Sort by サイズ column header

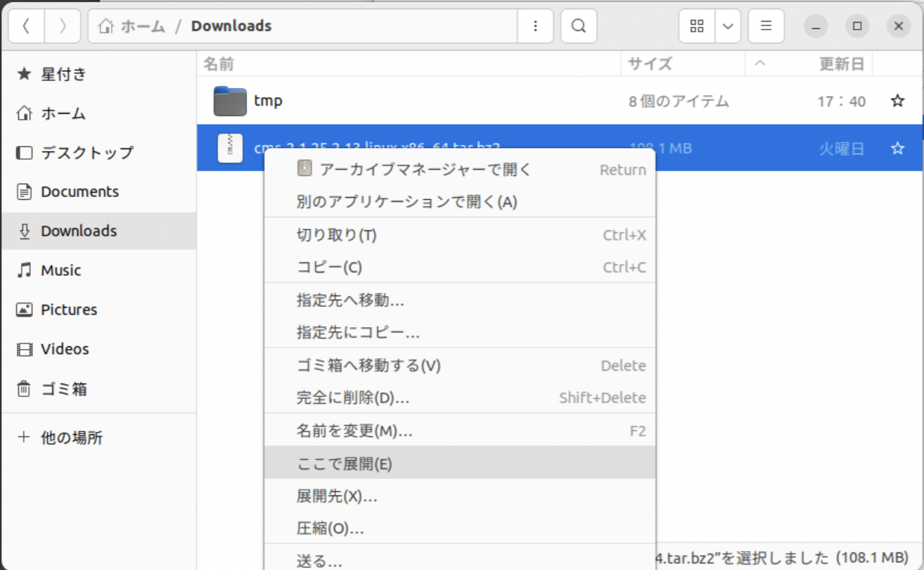point(650,64)
